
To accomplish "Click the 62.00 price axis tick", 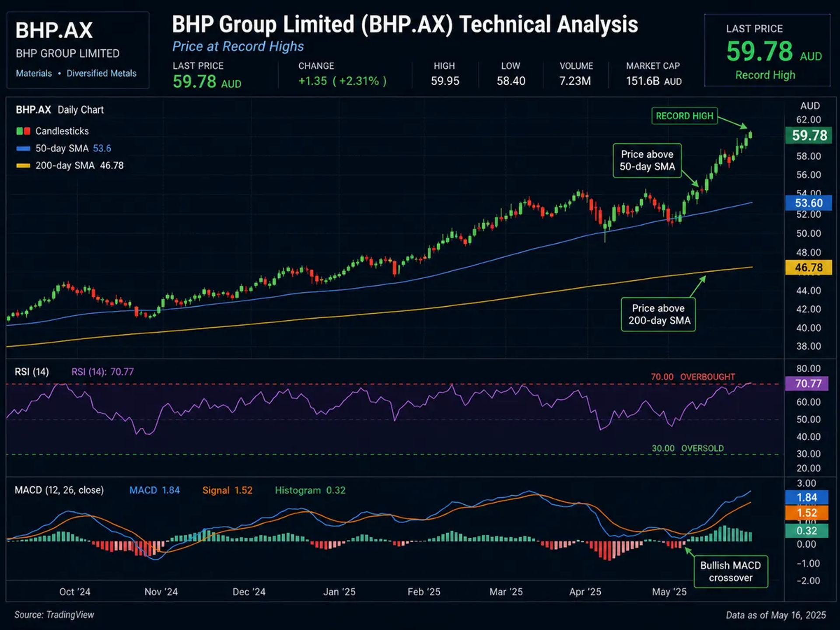I will (808, 120).
